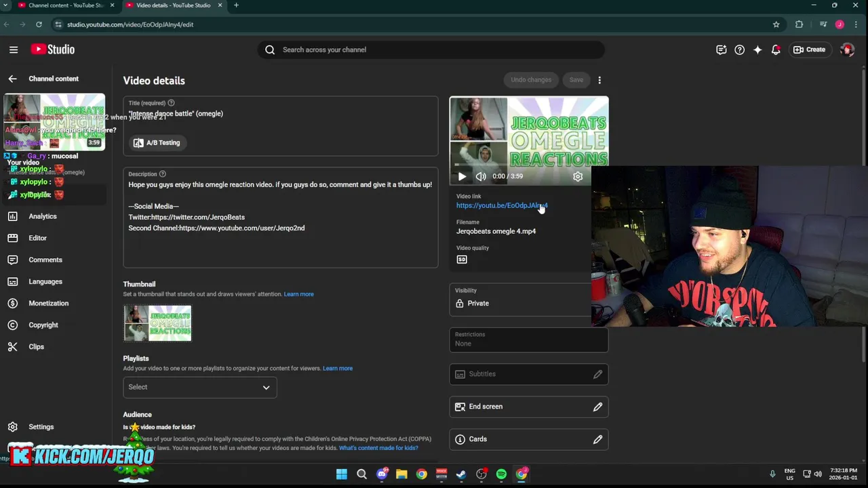Image resolution: width=868 pixels, height=488 pixels.
Task: Edit Cards with pencil icon
Action: pyautogui.click(x=597, y=439)
